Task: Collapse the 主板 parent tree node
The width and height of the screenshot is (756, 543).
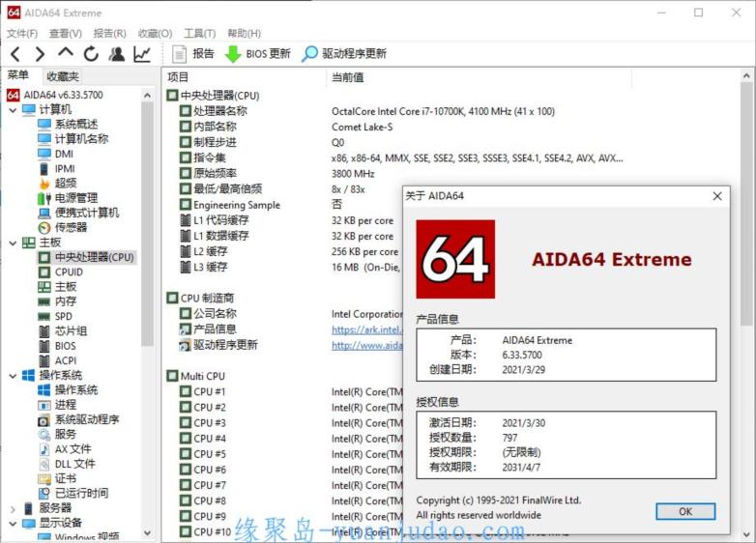Action: click(13, 243)
